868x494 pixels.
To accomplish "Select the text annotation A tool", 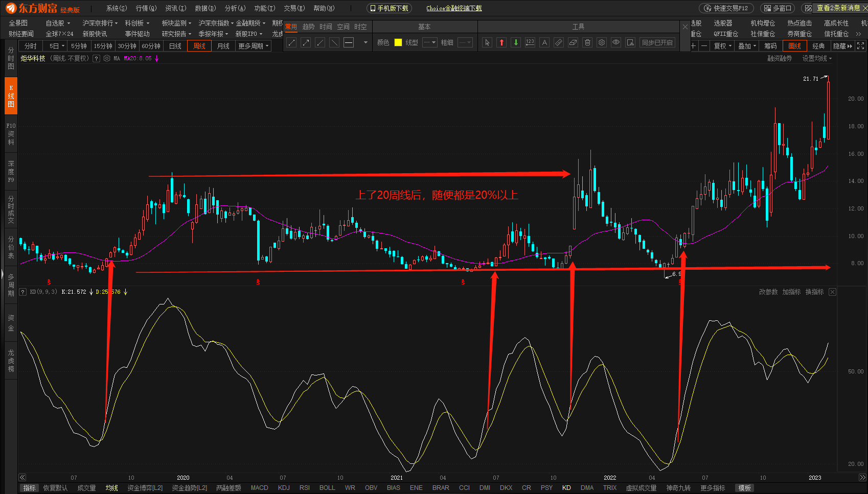I will point(544,42).
